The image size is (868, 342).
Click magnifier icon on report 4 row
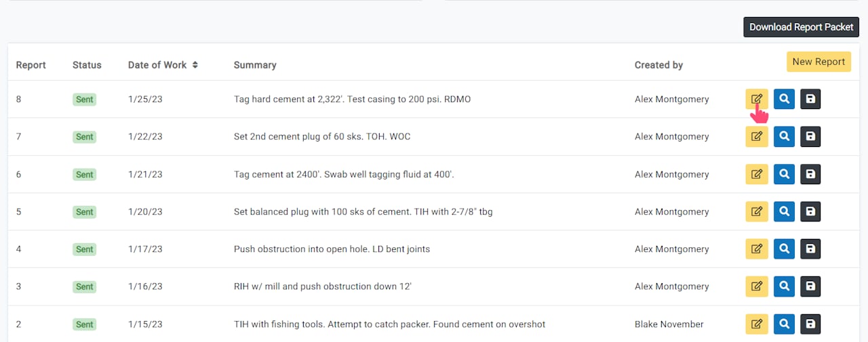[x=784, y=249]
